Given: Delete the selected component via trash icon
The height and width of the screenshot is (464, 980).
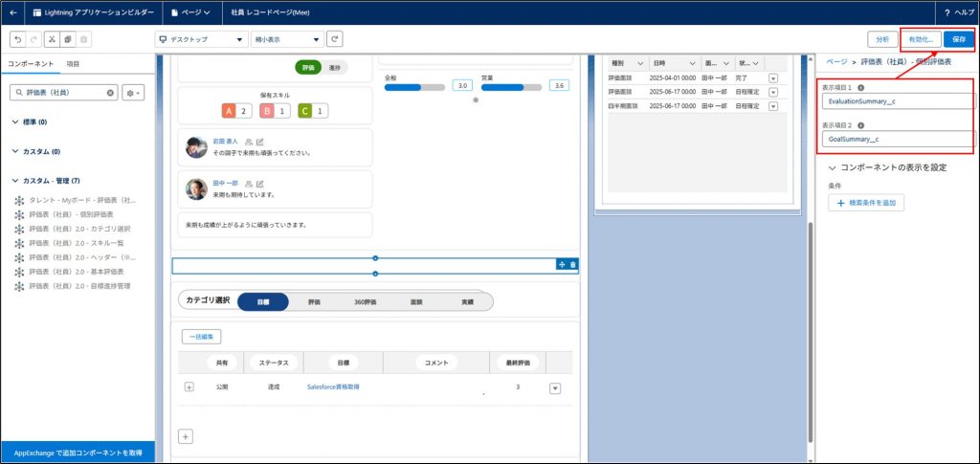Looking at the screenshot, I should (x=572, y=264).
